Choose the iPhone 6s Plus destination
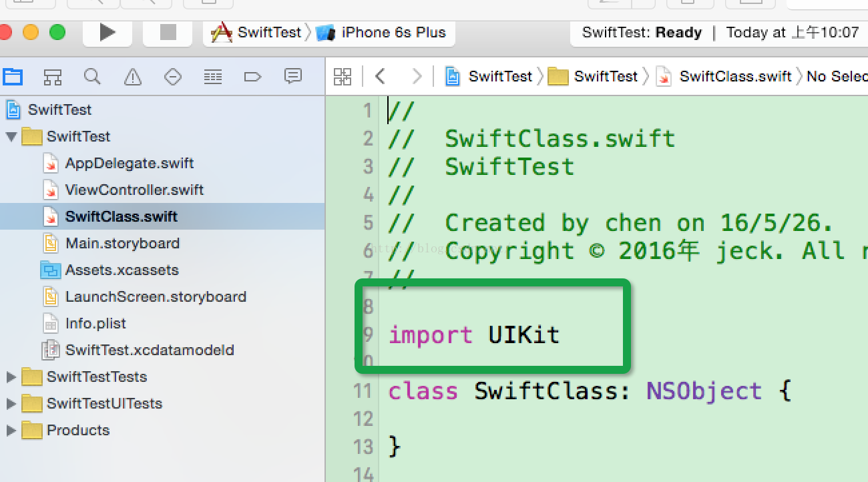 pos(382,32)
